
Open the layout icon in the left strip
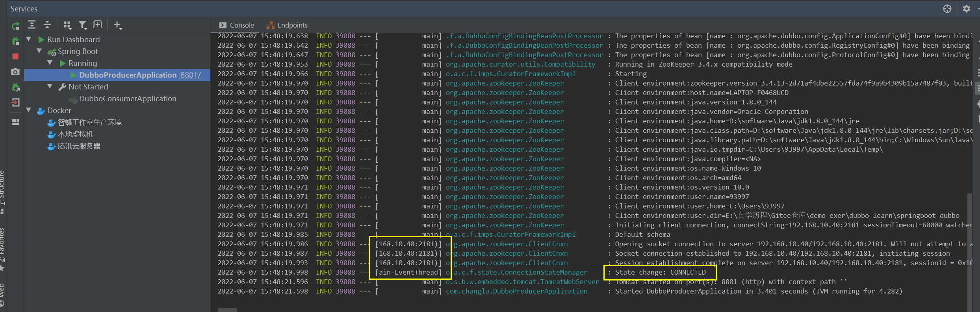click(15, 122)
